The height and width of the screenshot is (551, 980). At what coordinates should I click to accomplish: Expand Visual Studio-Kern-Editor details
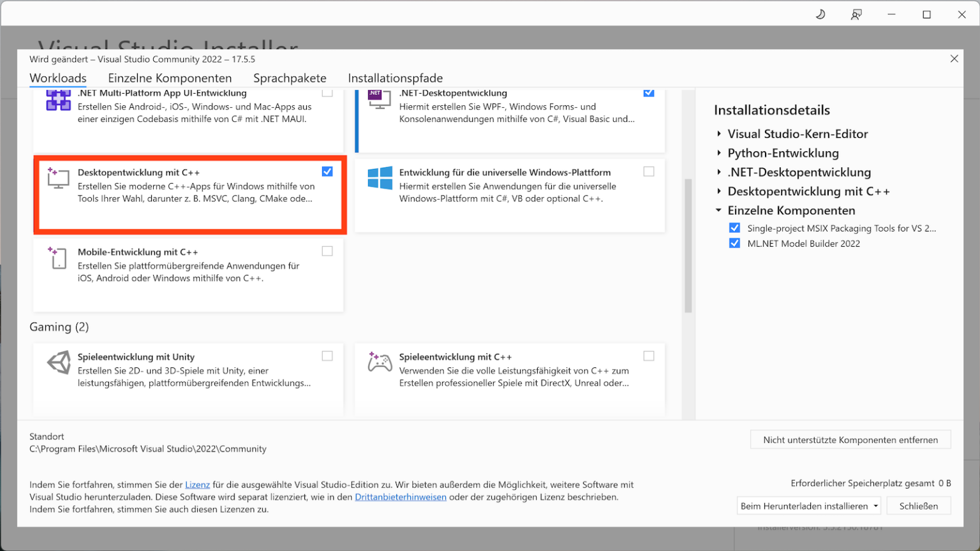tap(719, 134)
